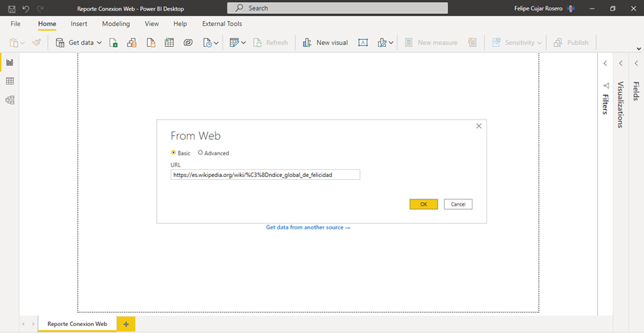644x333 pixels.
Task: Click the Enter data table icon
Action: click(169, 43)
